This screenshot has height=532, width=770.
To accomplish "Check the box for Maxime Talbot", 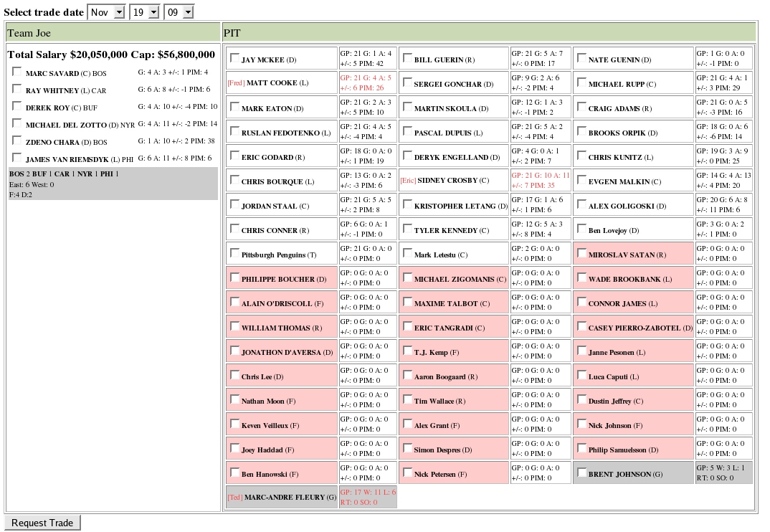I will [x=407, y=302].
